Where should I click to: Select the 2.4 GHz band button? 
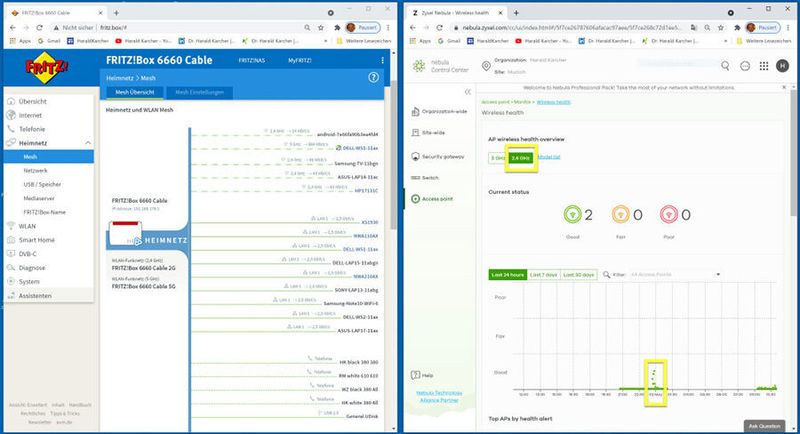point(521,158)
